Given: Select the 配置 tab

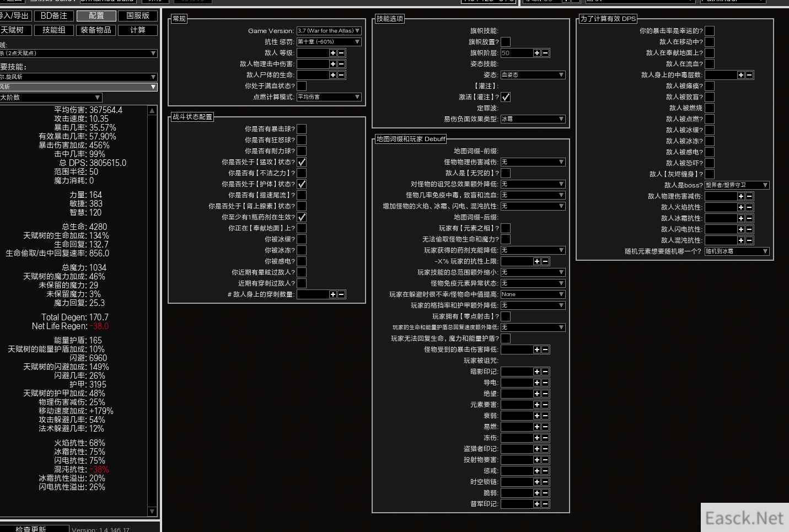Looking at the screenshot, I should (x=96, y=16).
